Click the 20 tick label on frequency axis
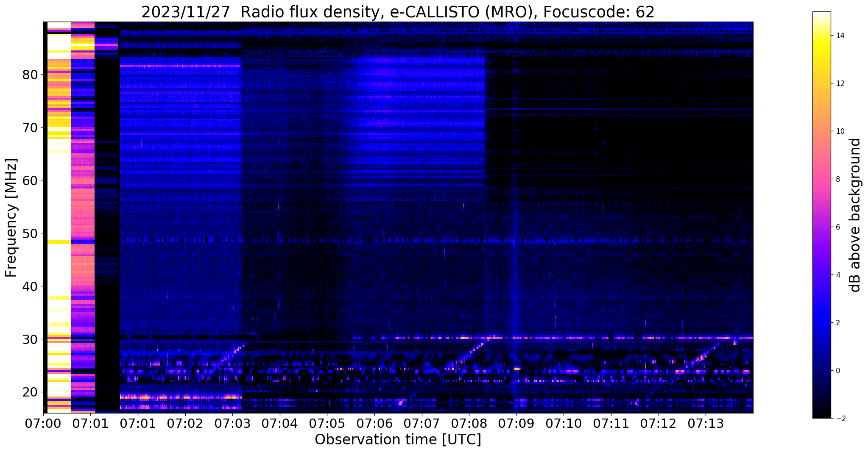The image size is (868, 452). point(30,393)
